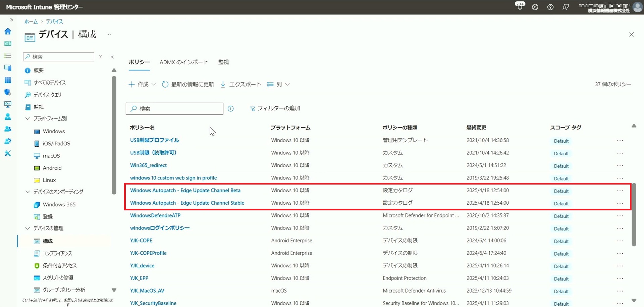
Task: Open 監視 in sidebar menu
Action: tap(39, 107)
